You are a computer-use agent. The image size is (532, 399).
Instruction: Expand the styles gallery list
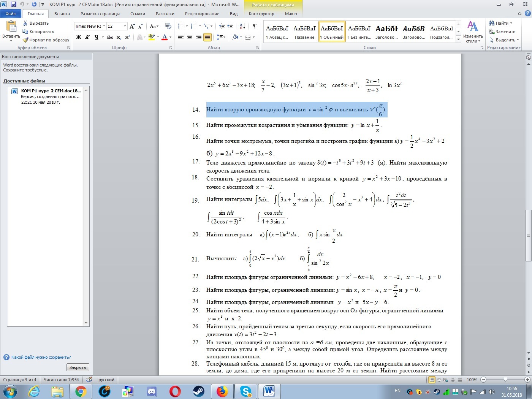coord(458,40)
